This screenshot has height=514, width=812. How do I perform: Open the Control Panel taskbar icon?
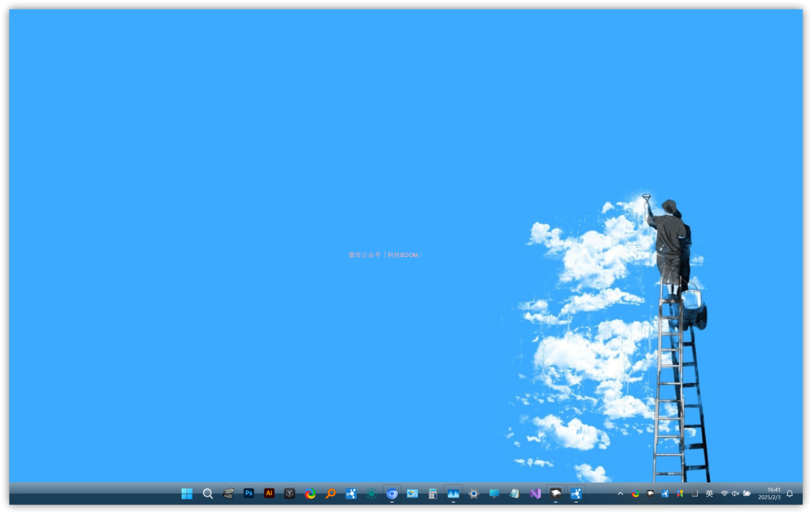[412, 494]
